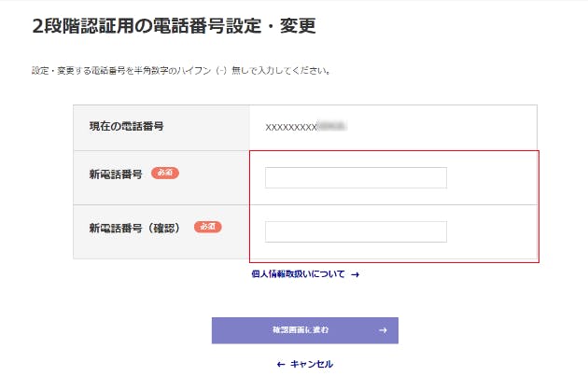Click the 現在の電話番号 label
This screenshot has height=390, width=588.
coord(126,126)
